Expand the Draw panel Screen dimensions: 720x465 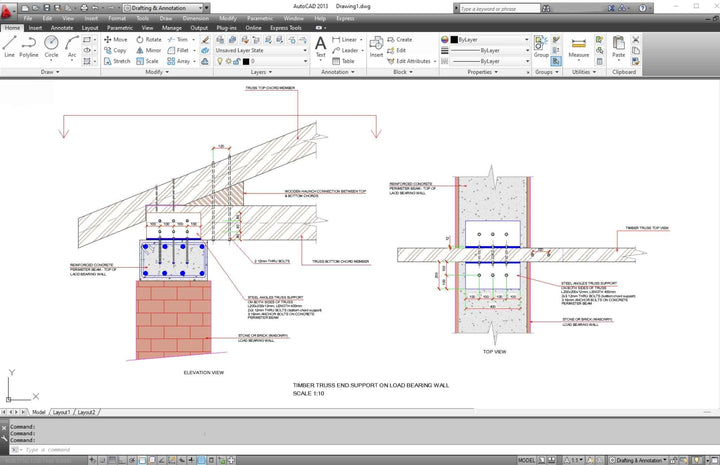pyautogui.click(x=50, y=72)
